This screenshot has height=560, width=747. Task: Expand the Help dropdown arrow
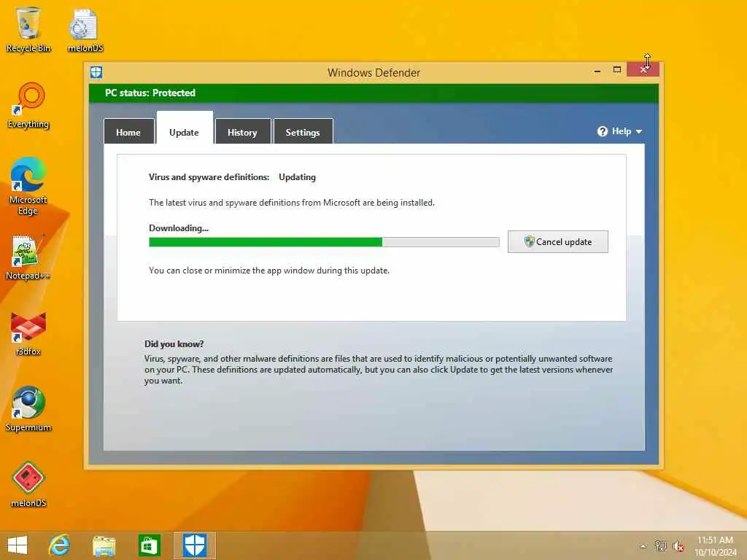[x=639, y=131]
